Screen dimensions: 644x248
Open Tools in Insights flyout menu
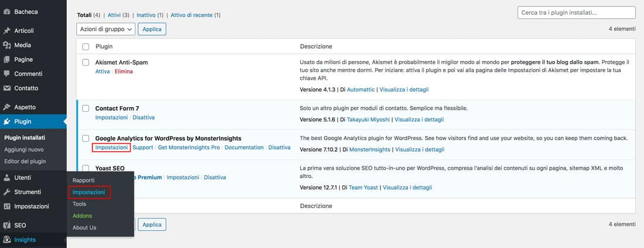click(x=79, y=204)
